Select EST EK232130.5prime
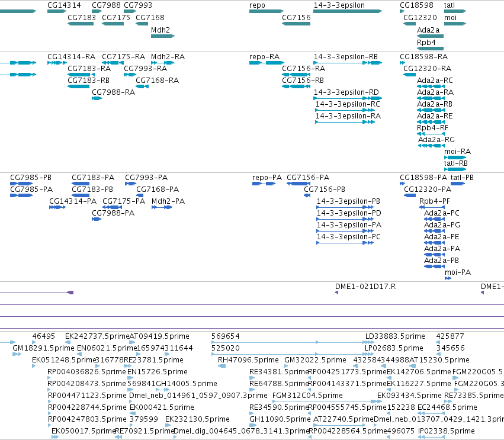Image resolution: width=504 pixels, height=440 pixels. click(197, 419)
